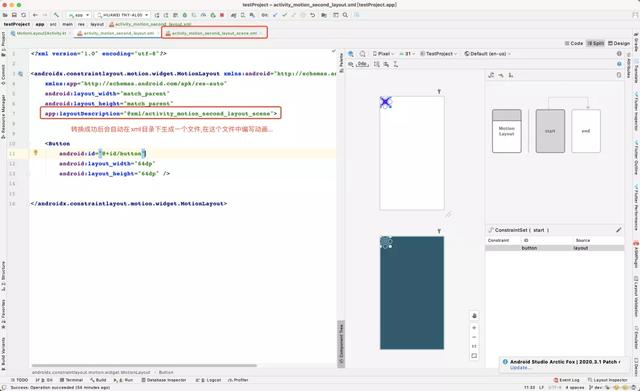Open the Database Inspector tab
Viewport: 640px width, 391px height.
pyautogui.click(x=164, y=380)
